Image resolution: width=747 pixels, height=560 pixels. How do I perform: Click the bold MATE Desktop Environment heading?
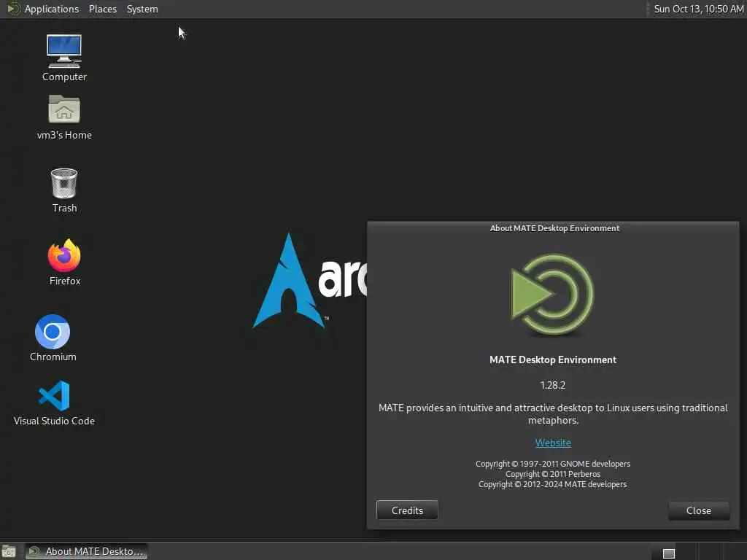coord(553,359)
